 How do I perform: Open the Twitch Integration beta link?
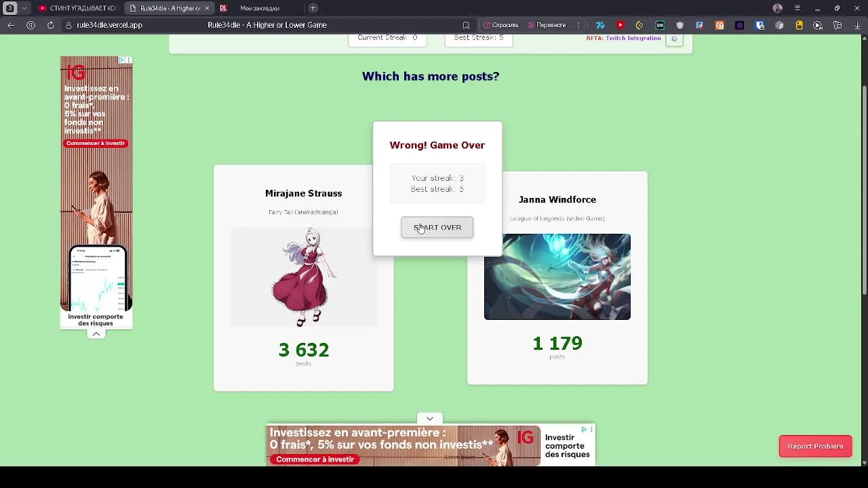pos(633,38)
